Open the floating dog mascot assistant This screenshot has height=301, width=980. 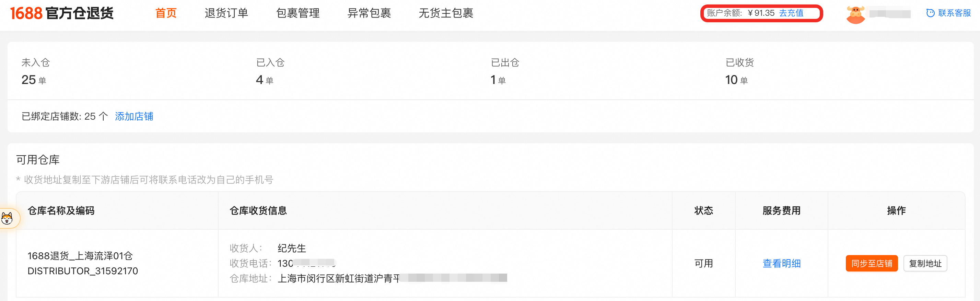8,218
